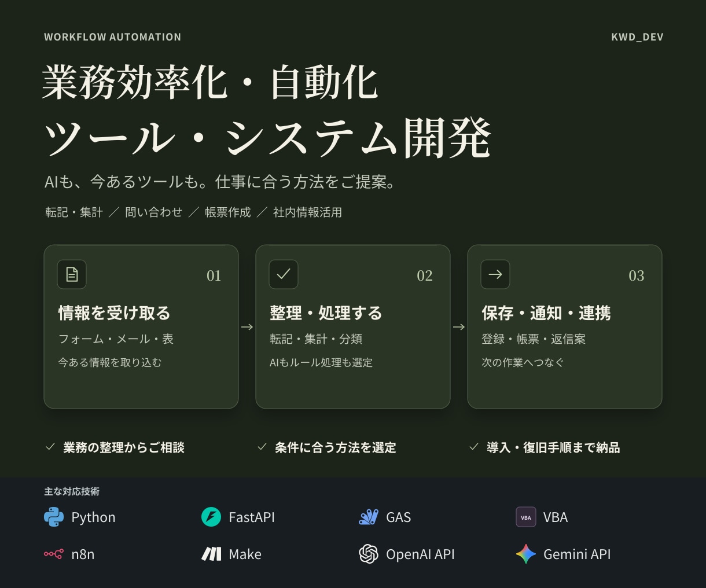Click the Make logo icon
Screen dimensions: 706x588
pos(211,554)
